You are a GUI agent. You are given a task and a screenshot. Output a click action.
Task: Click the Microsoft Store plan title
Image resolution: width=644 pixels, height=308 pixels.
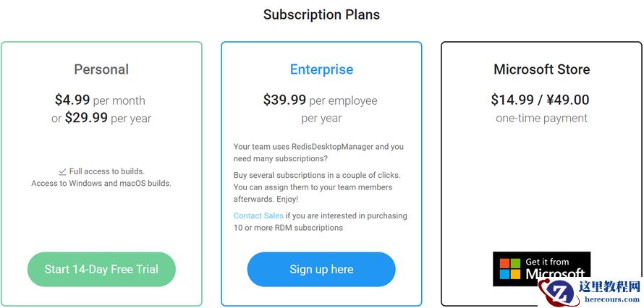click(541, 69)
